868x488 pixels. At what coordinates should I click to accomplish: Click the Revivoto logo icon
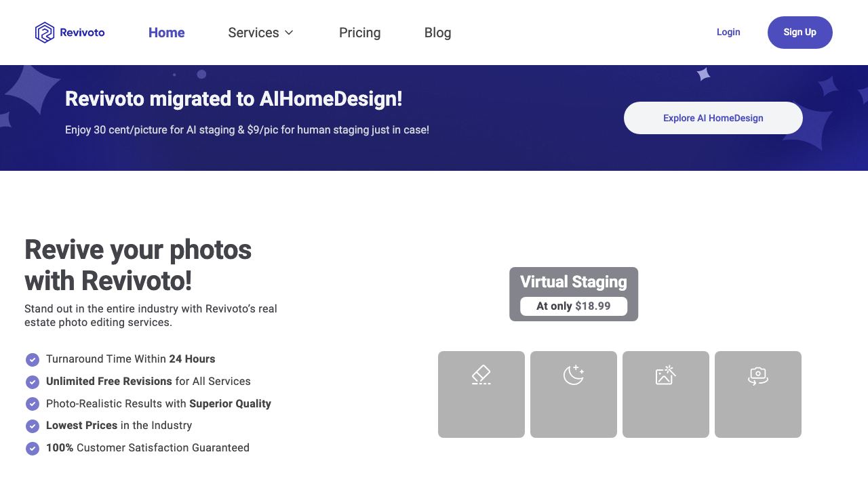coord(45,33)
